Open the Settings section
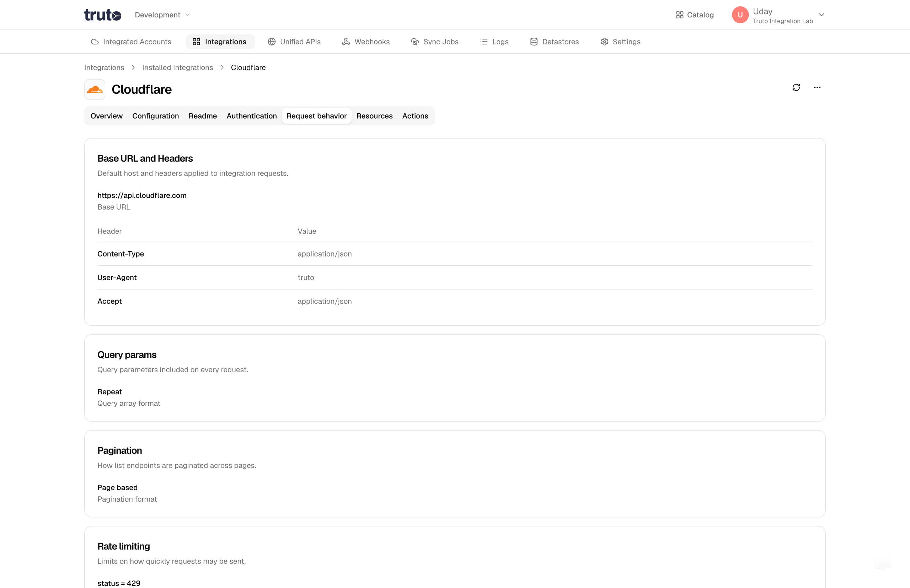Screen dimensions: 910x588 point(620,42)
